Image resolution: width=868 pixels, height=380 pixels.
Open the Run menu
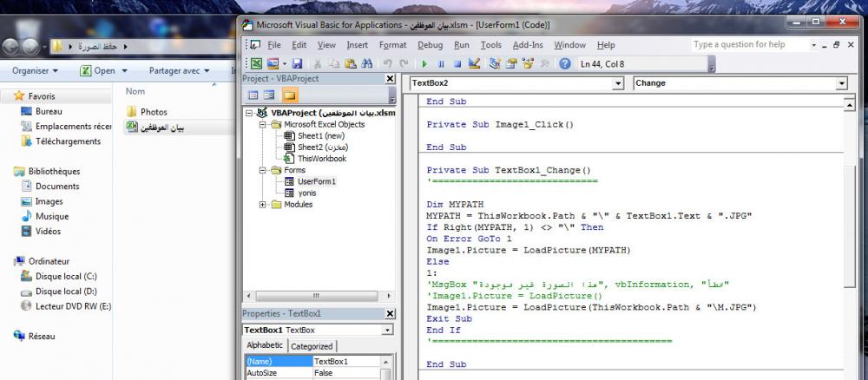462,45
